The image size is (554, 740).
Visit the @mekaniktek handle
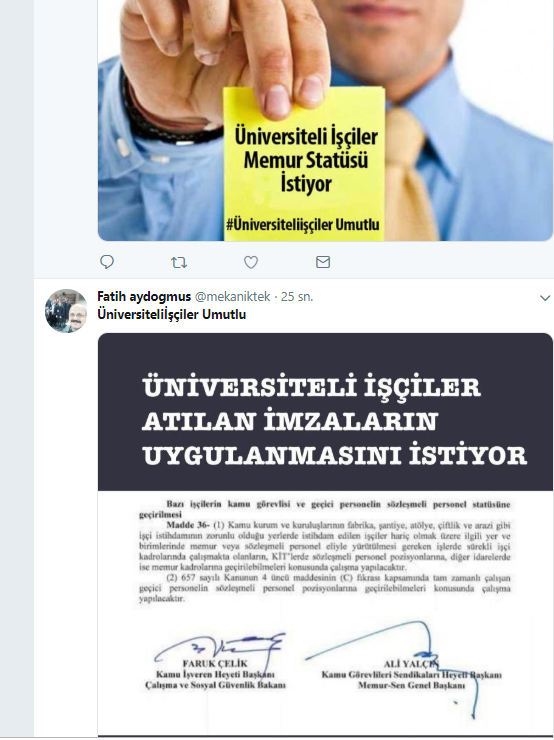click(232, 296)
